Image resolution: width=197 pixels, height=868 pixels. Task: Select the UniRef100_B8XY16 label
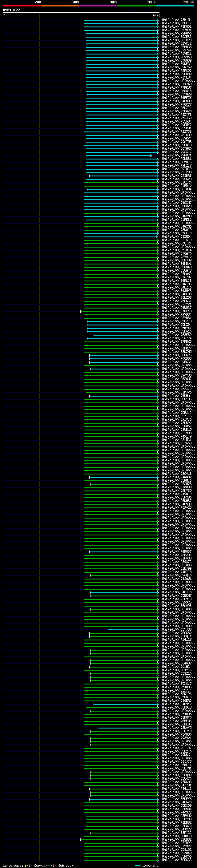[x=176, y=670]
